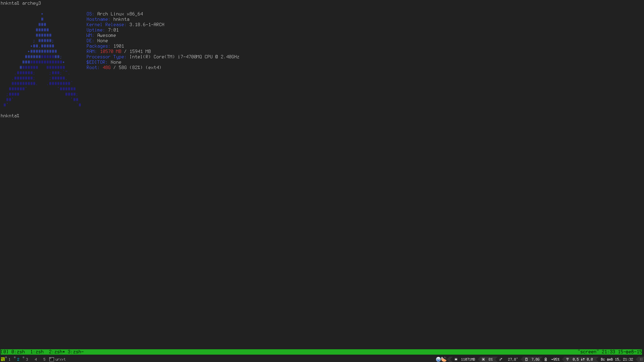The image size is (644, 362).
Task: Click the empty hnknta% prompt line
Action: [10, 116]
